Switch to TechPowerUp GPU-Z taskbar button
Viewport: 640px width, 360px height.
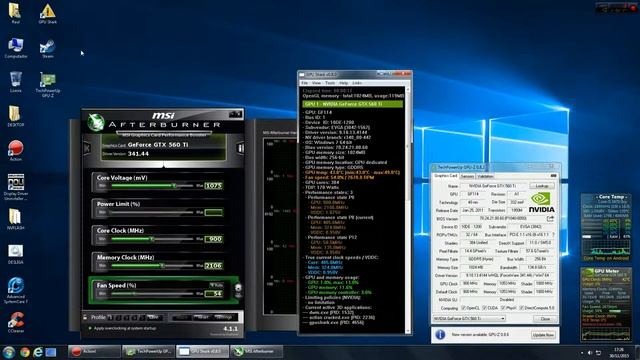point(149,351)
